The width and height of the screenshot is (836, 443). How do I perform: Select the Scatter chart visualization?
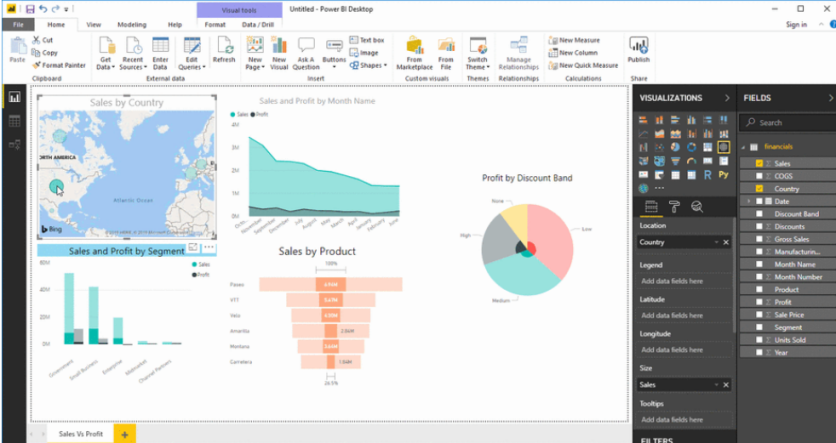(x=660, y=147)
